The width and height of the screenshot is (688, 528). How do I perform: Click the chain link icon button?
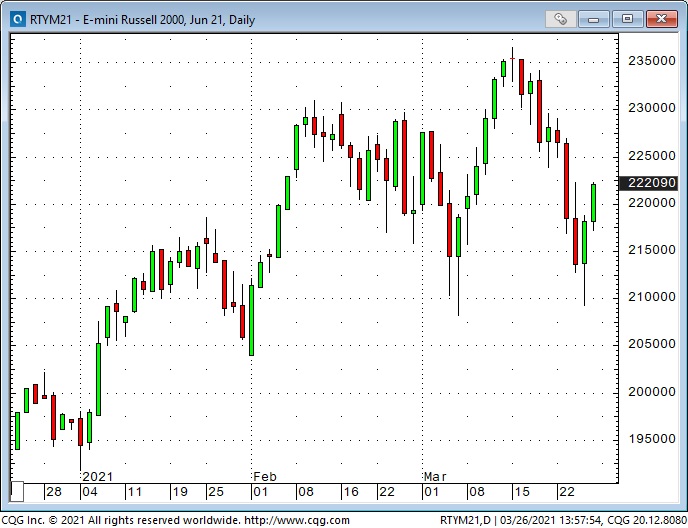point(560,19)
